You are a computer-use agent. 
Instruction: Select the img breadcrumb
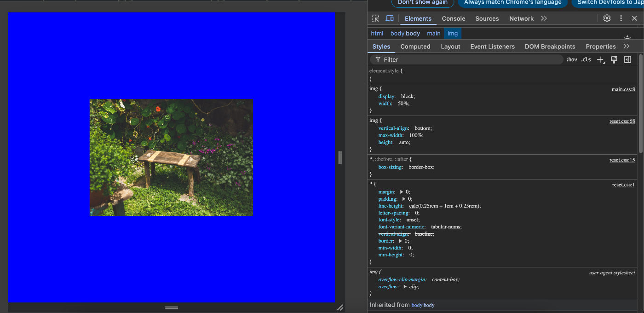[453, 33]
